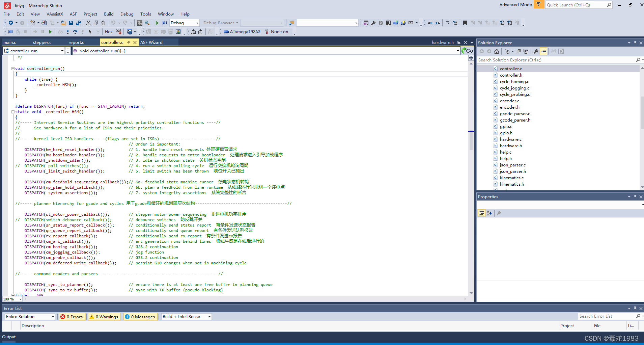Click the Description column header
Image resolution: width=644 pixels, height=345 pixels.
[33, 326]
